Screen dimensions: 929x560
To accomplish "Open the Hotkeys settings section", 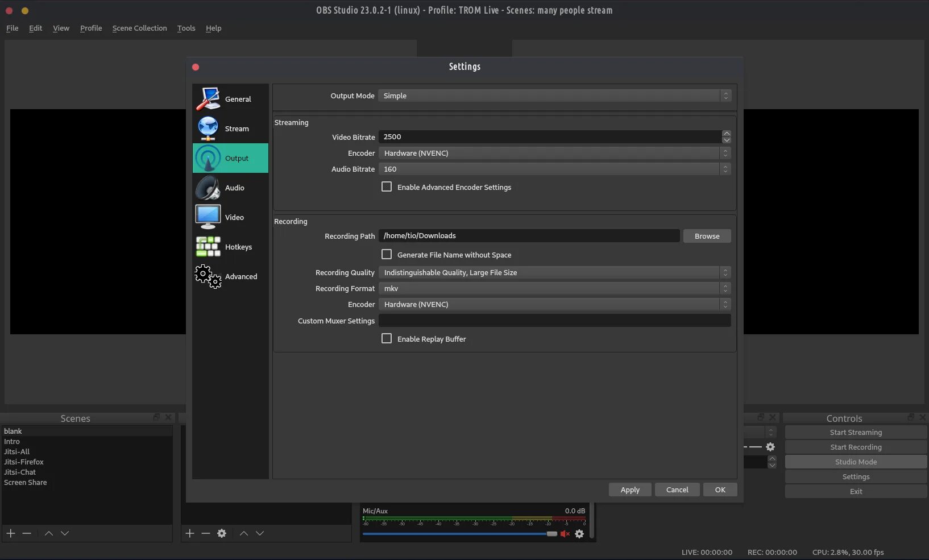I will click(230, 247).
